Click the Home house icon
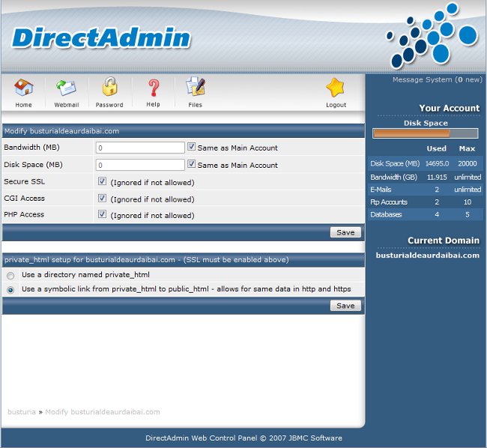 click(x=24, y=88)
